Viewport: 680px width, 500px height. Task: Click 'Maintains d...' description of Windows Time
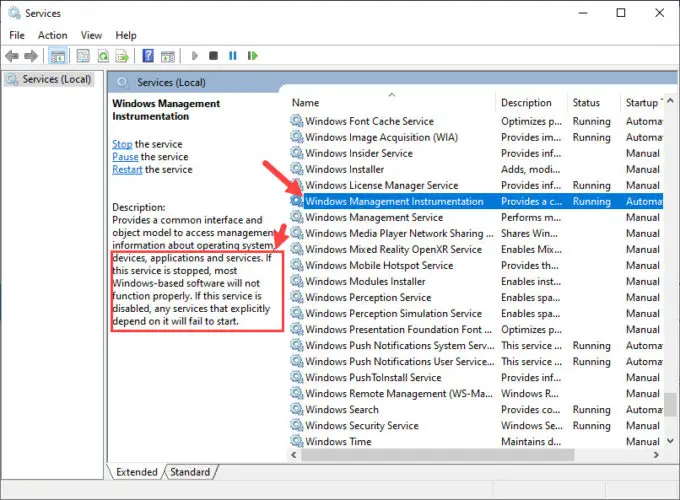point(531,441)
